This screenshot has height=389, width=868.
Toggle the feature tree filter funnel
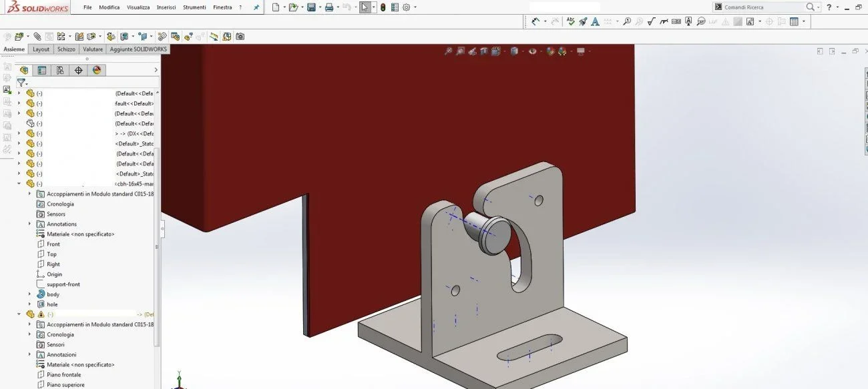pos(21,83)
